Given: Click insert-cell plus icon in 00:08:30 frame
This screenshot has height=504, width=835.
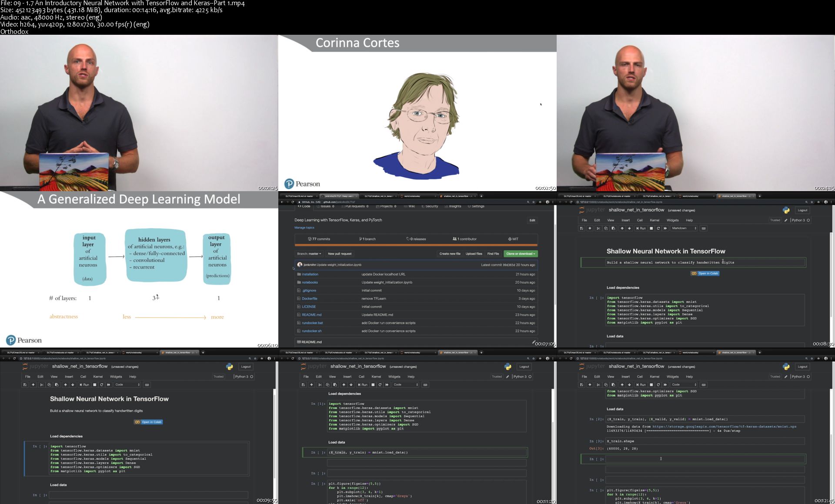Looking at the screenshot, I should [590, 229].
